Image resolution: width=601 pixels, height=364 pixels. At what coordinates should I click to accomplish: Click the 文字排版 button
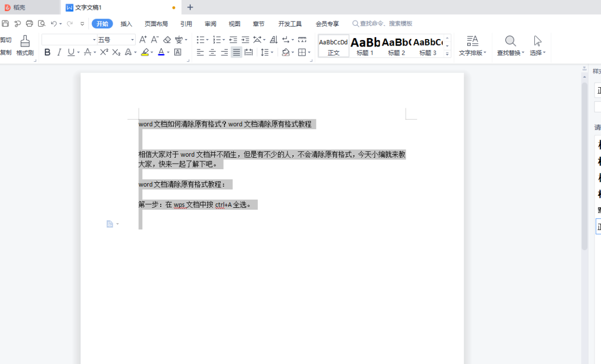(472, 45)
